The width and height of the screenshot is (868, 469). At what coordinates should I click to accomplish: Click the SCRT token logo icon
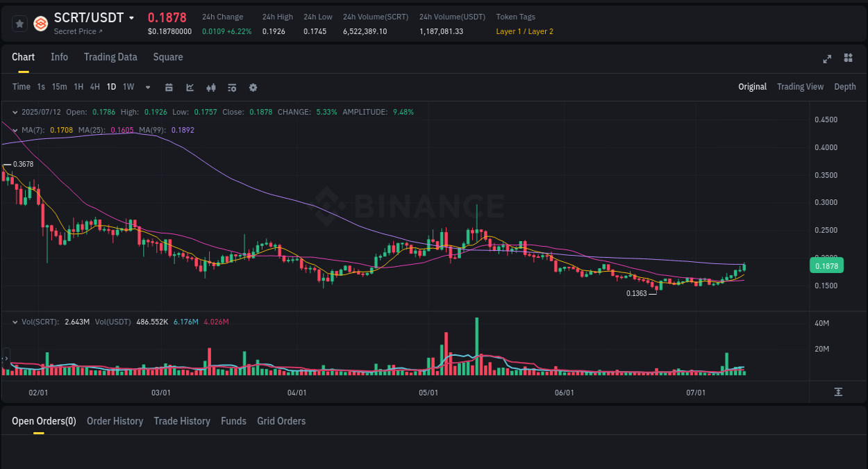(40, 23)
